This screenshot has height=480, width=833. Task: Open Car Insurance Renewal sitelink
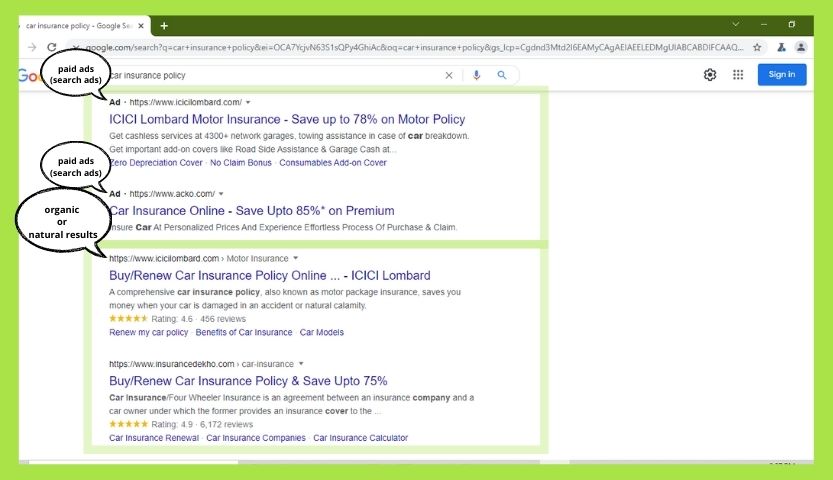(154, 438)
